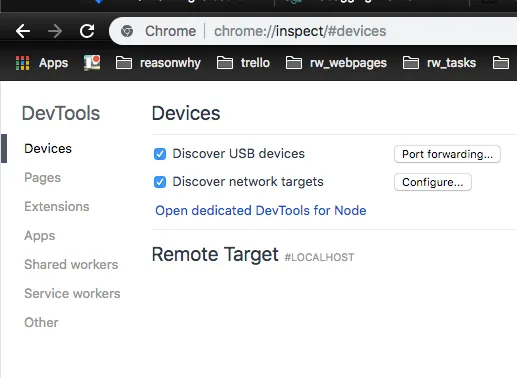Open the rw_webpages bookmarks folder
This screenshot has width=517, height=378.
click(x=336, y=63)
